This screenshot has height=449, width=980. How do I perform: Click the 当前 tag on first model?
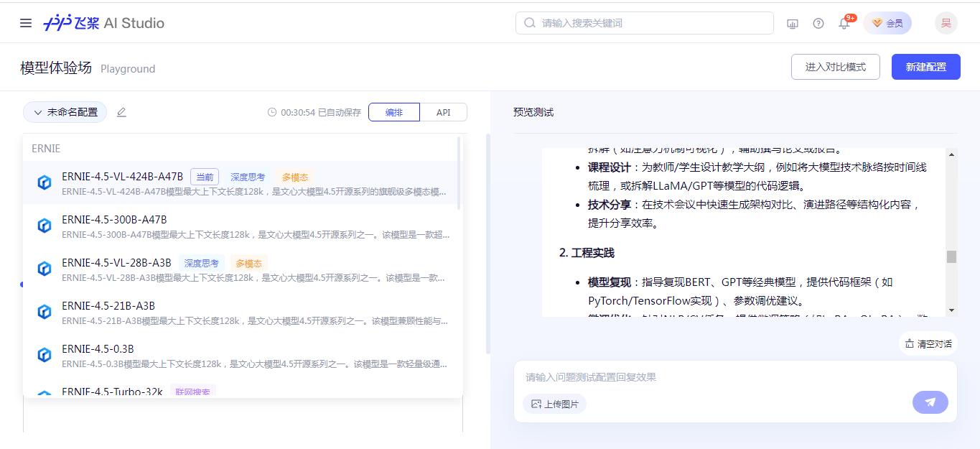pyautogui.click(x=205, y=177)
